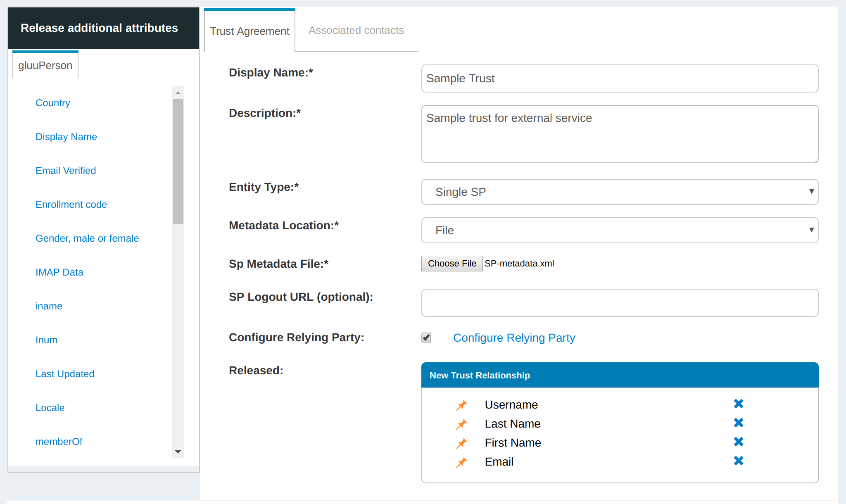Open the Configure Relying Party link

tap(514, 338)
